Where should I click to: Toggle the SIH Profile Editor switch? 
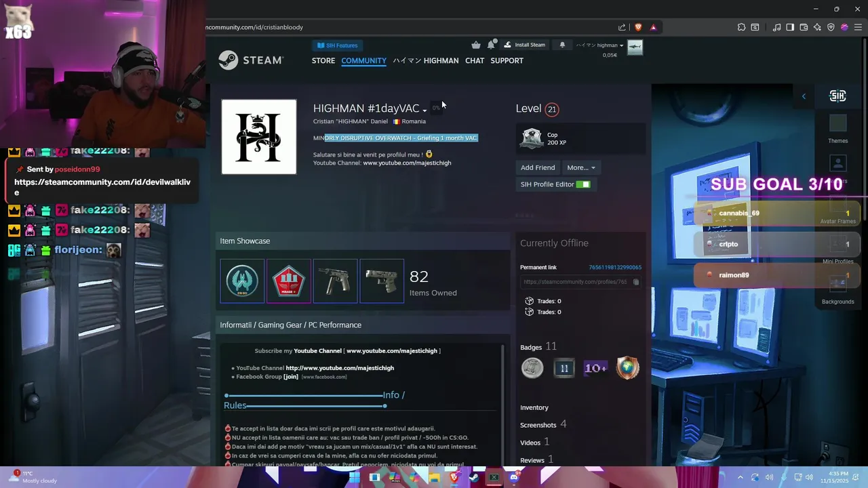(583, 184)
